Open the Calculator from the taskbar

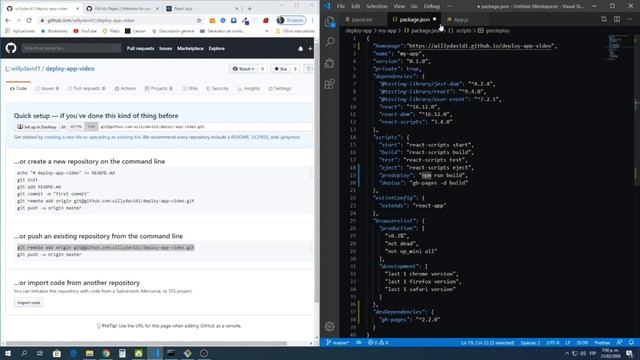tap(122, 353)
